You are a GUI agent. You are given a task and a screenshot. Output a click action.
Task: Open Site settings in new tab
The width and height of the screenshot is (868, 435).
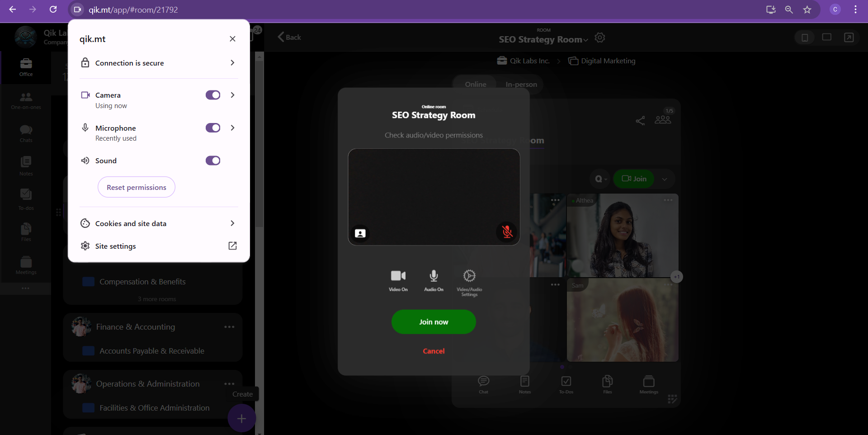pyautogui.click(x=232, y=246)
